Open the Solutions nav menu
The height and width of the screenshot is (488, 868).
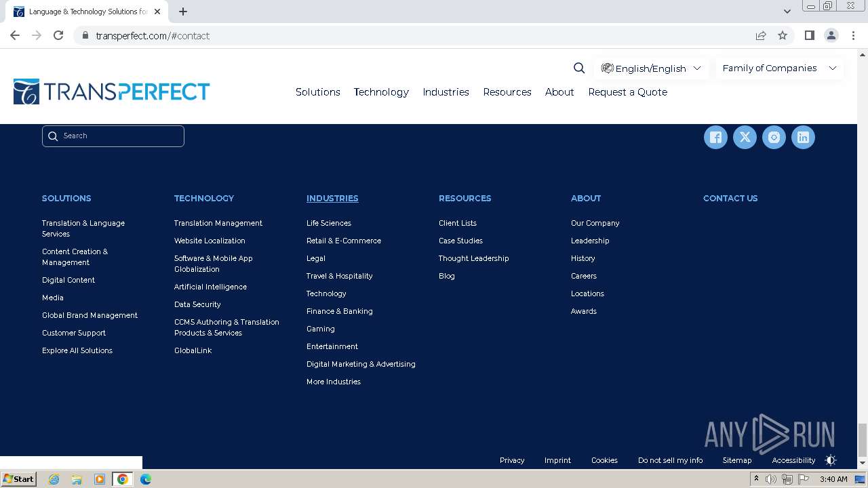318,92
